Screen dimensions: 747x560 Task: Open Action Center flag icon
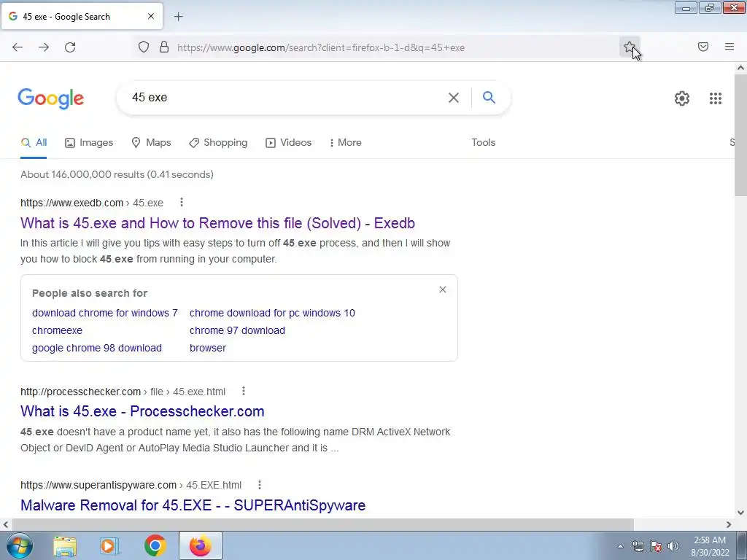pyautogui.click(x=656, y=546)
